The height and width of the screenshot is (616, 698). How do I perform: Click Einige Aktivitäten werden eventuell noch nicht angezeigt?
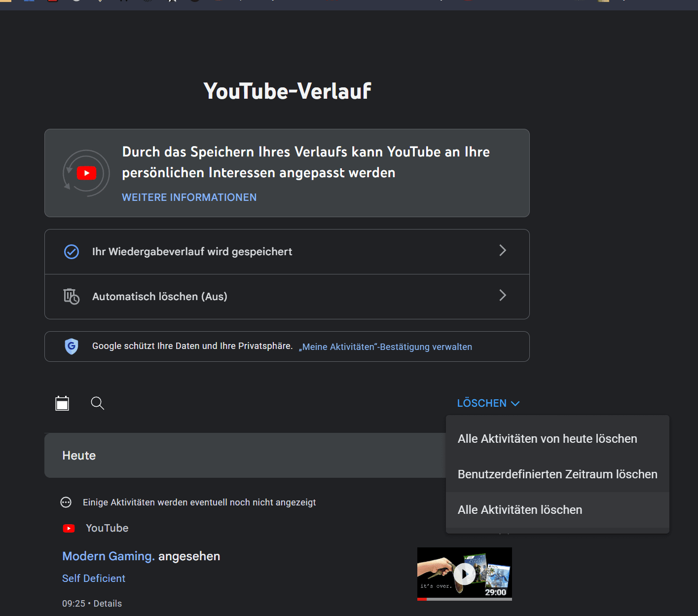click(x=199, y=502)
